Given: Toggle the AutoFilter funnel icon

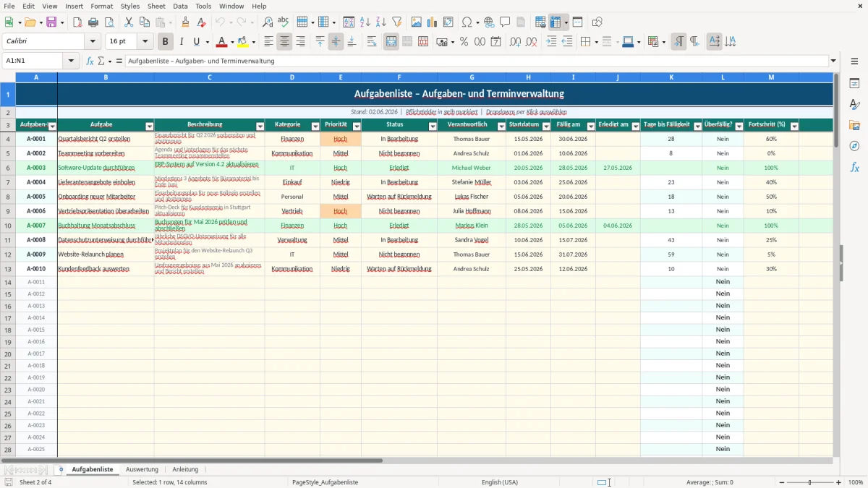Looking at the screenshot, I should click(x=397, y=22).
